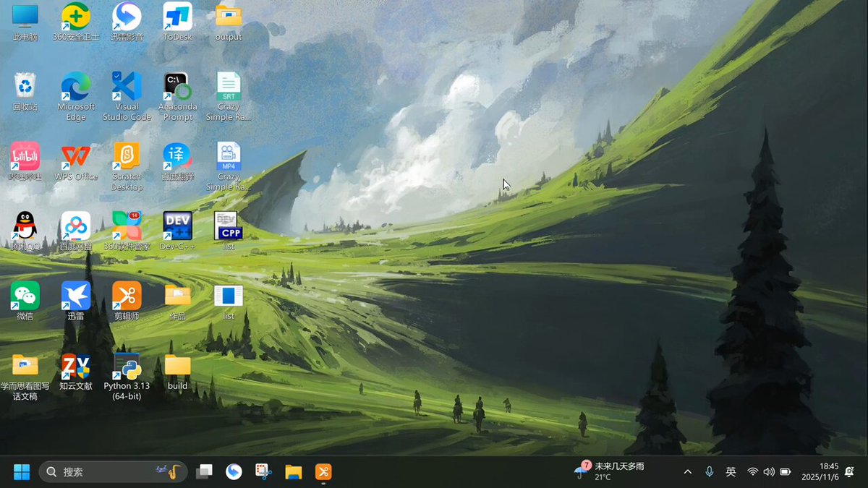Select the list CPP source file
The height and width of the screenshot is (488, 868).
pos(229,231)
